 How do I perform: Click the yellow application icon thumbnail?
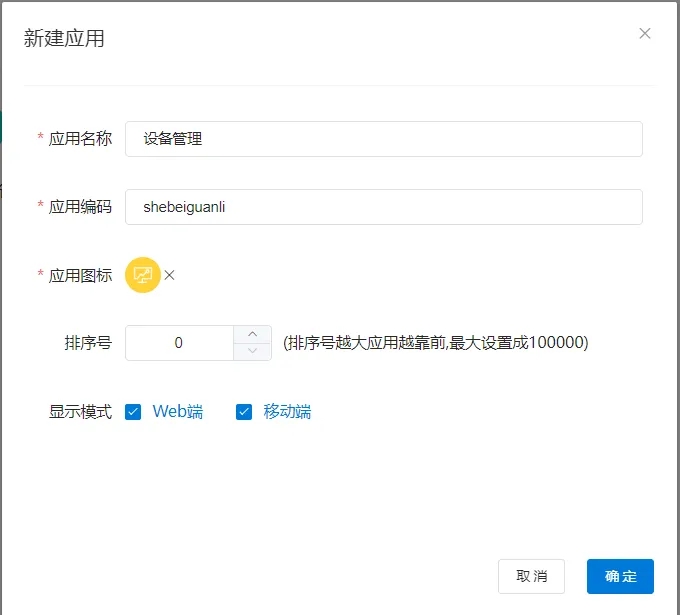pos(143,275)
